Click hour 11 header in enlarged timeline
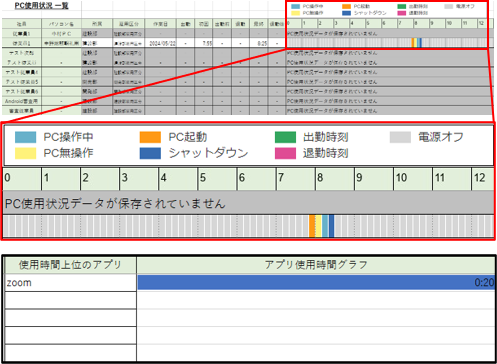The width and height of the screenshot is (497, 364). [452, 179]
